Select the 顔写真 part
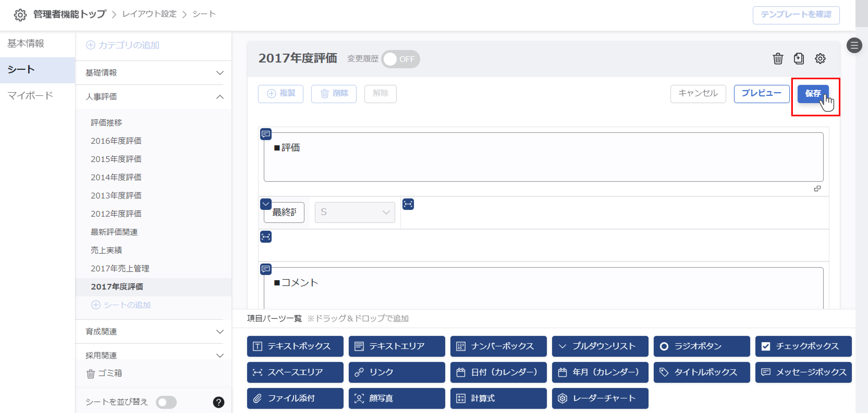 [x=397, y=398]
